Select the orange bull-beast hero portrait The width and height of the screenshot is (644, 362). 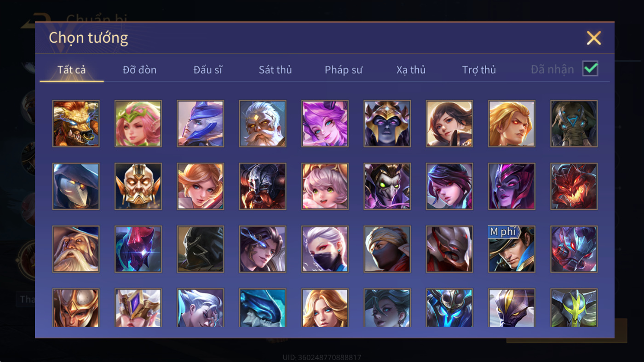(76, 124)
